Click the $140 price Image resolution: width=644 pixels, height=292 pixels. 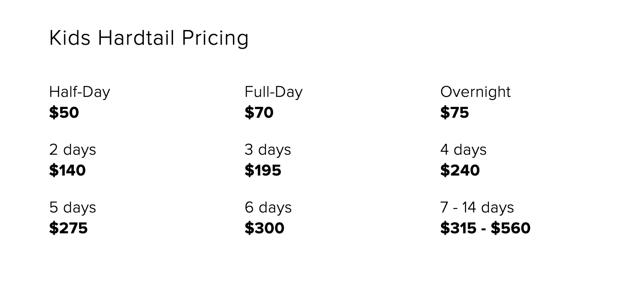point(67,170)
